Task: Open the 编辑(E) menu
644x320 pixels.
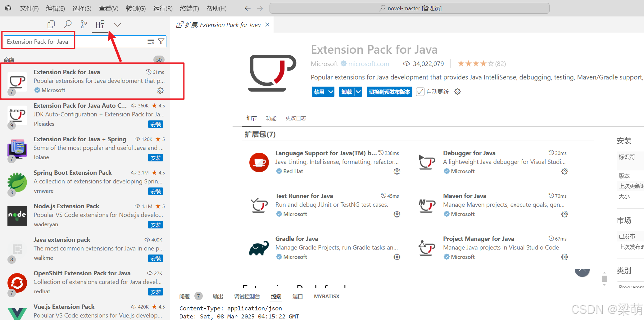Action: point(56,8)
